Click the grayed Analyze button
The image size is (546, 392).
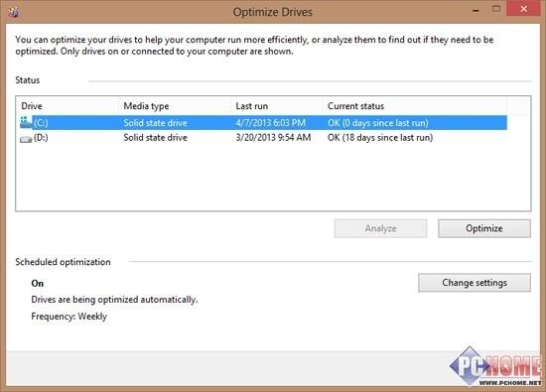pos(380,228)
